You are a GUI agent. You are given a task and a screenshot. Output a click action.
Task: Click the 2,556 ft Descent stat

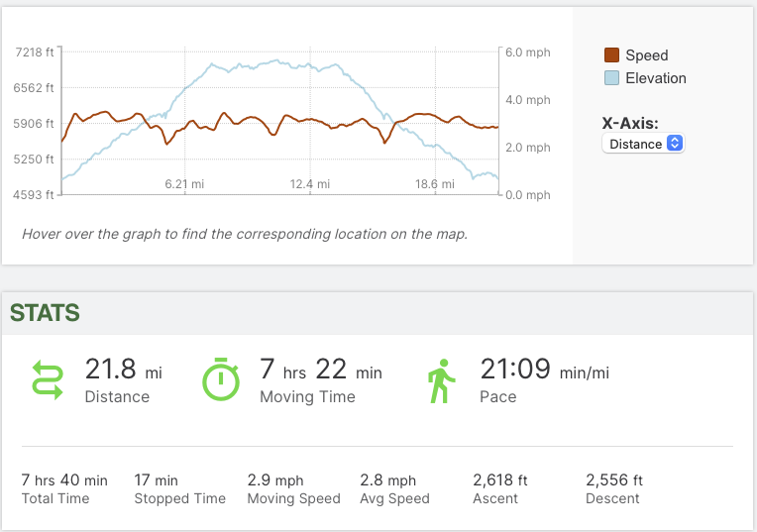coord(614,488)
